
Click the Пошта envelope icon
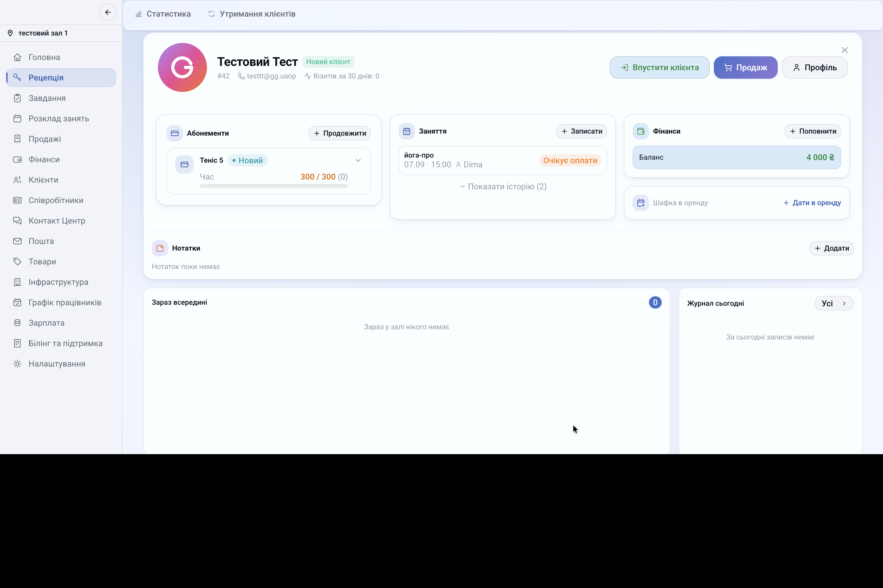[17, 241]
